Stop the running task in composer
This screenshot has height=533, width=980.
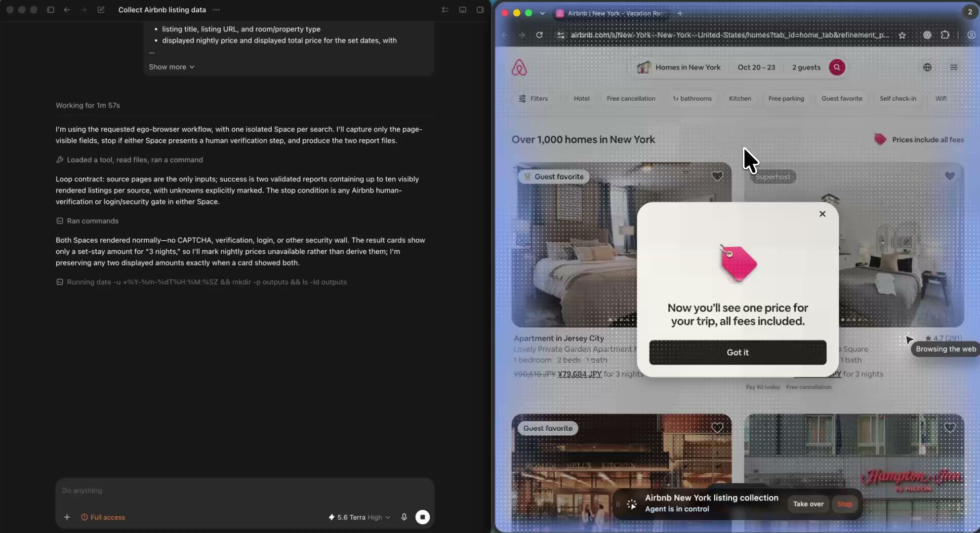[x=422, y=517]
